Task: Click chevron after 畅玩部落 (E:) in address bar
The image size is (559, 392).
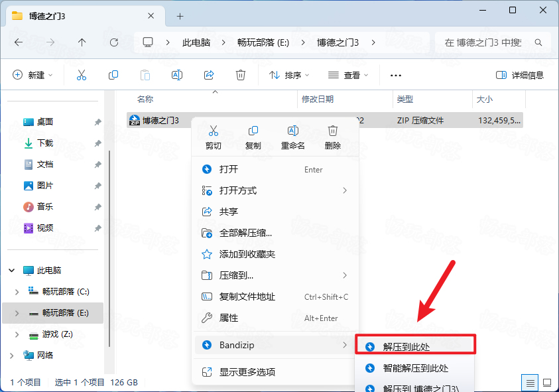Action: point(302,42)
